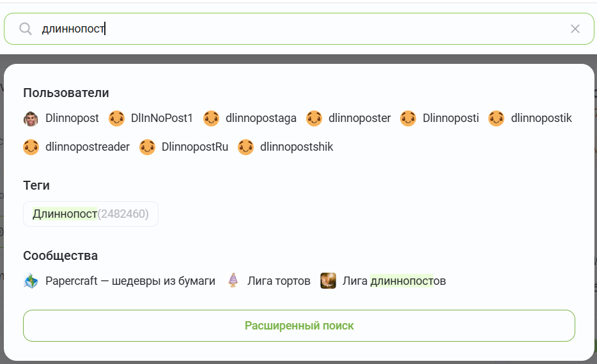Open Papercraft community icon
This screenshot has width=597, height=364.
(x=31, y=281)
